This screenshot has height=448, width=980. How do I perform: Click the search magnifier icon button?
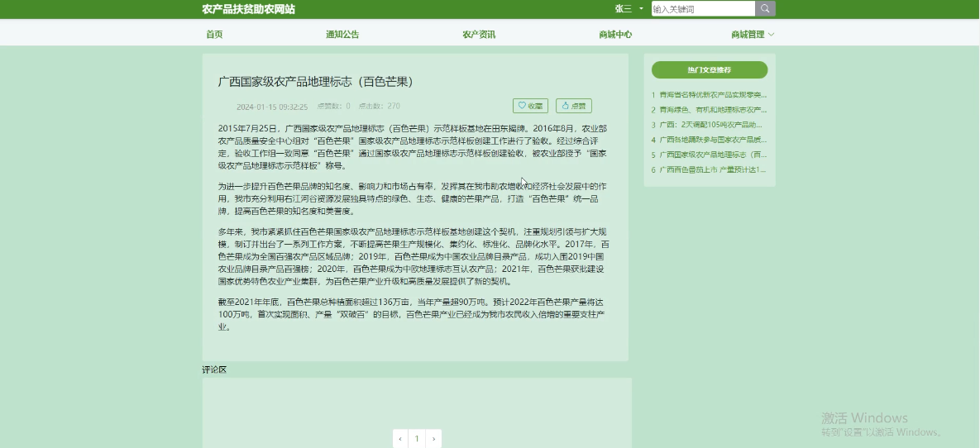pos(765,9)
